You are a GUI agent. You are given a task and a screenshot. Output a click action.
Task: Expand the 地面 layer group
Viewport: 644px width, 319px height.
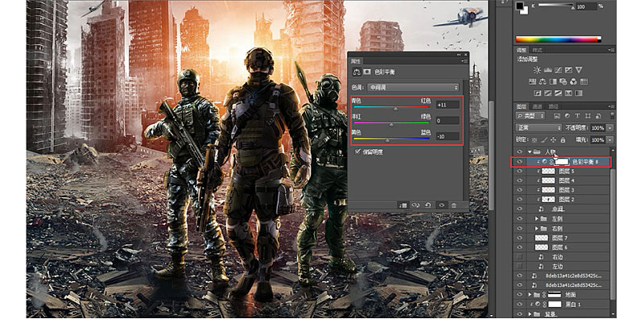click(x=530, y=295)
